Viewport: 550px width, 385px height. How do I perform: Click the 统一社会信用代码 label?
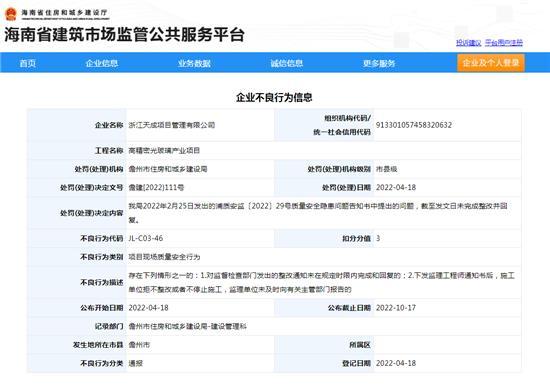[342, 132]
